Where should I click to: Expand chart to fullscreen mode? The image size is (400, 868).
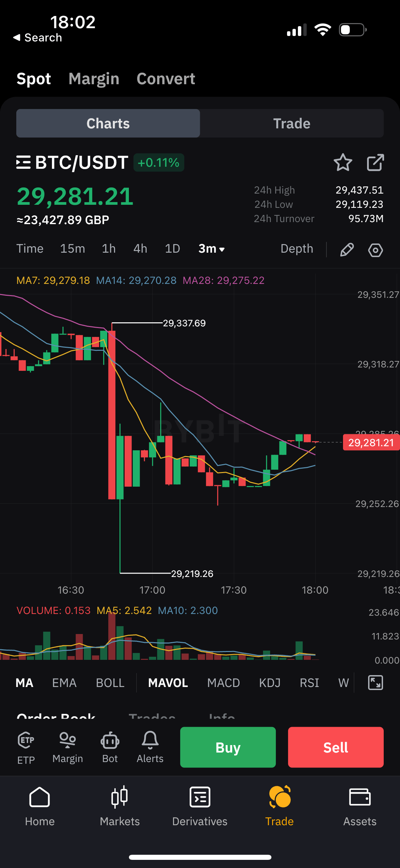click(x=375, y=683)
